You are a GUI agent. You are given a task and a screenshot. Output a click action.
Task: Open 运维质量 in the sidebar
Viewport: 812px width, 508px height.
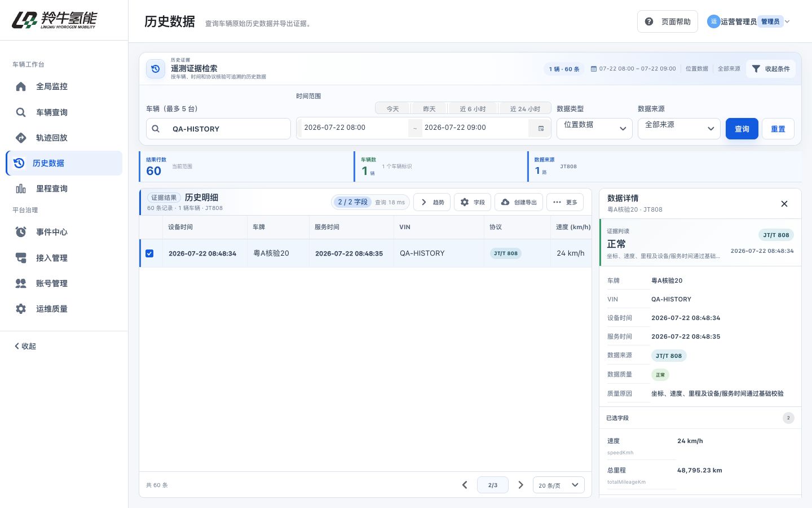click(x=64, y=309)
